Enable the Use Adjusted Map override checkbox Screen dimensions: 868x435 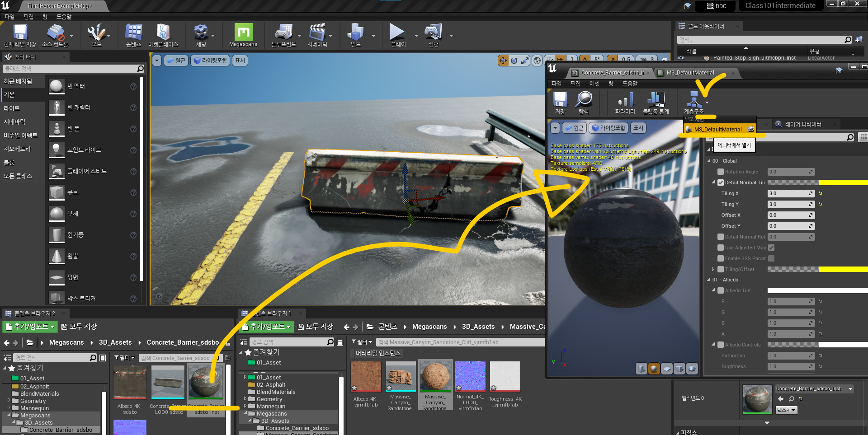click(x=721, y=248)
